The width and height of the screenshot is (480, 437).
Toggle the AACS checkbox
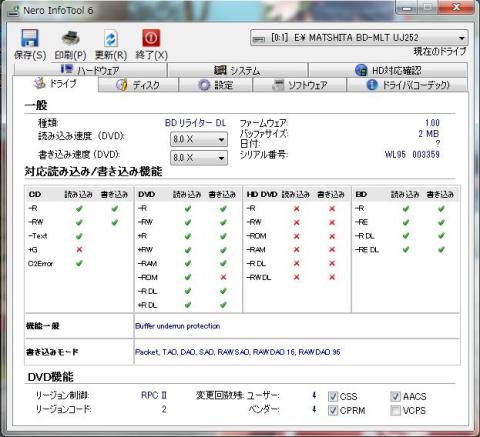tap(395, 396)
